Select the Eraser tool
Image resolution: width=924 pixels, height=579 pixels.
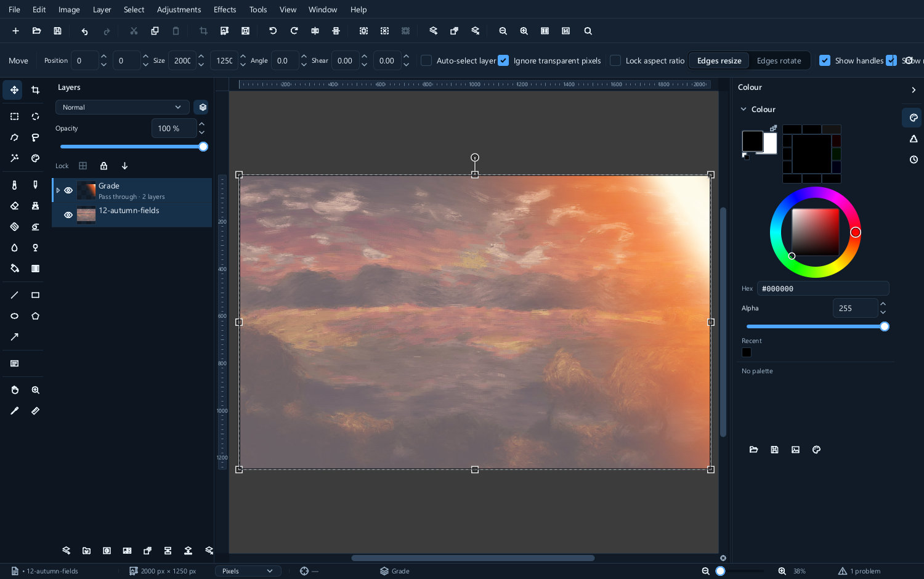14,206
